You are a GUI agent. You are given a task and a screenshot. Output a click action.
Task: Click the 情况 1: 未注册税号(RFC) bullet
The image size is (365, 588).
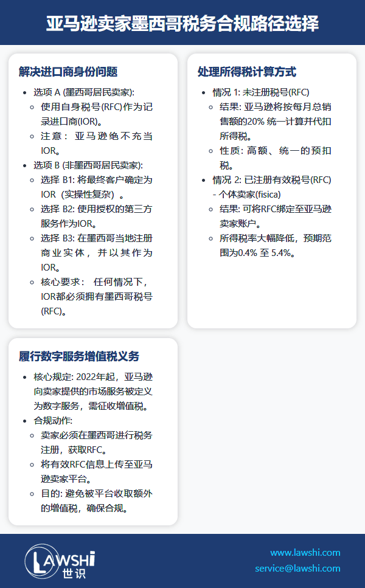260,92
